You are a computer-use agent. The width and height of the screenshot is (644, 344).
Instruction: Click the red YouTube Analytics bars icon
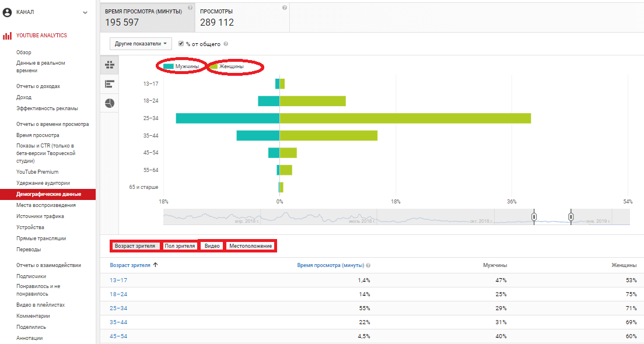coord(7,36)
